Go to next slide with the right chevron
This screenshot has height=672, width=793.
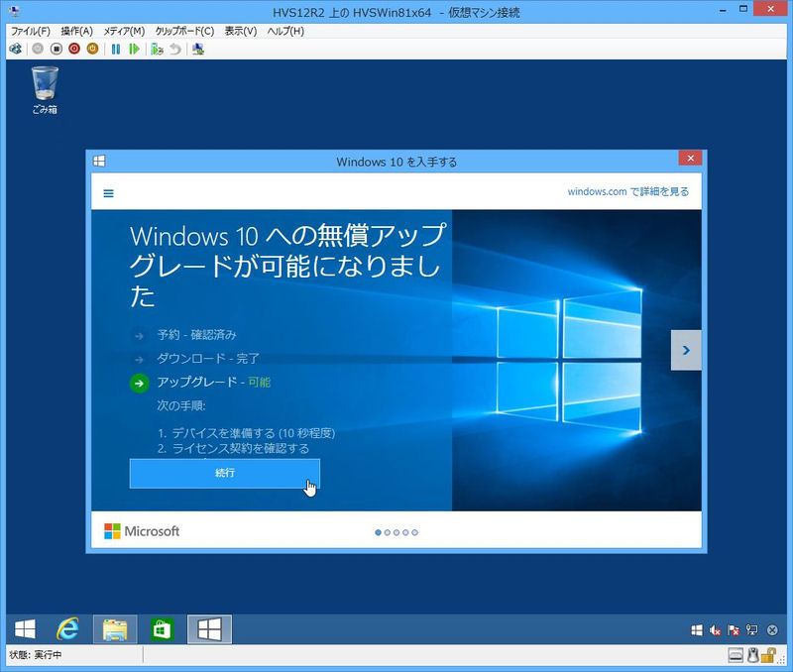686,350
